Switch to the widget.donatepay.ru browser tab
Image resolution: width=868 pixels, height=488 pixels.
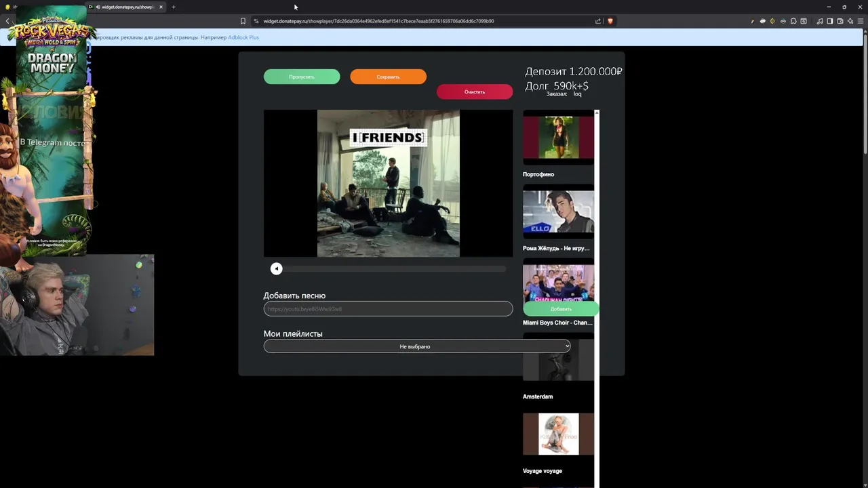click(x=126, y=7)
